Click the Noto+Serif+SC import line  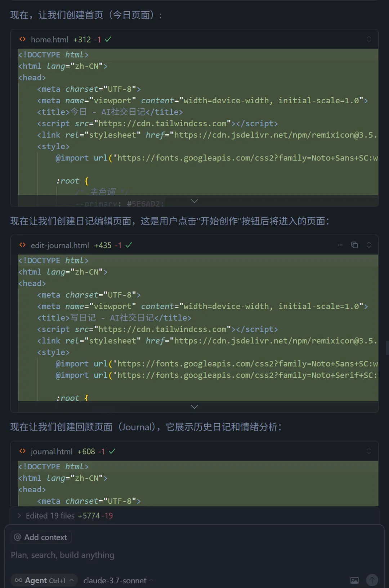pos(216,375)
